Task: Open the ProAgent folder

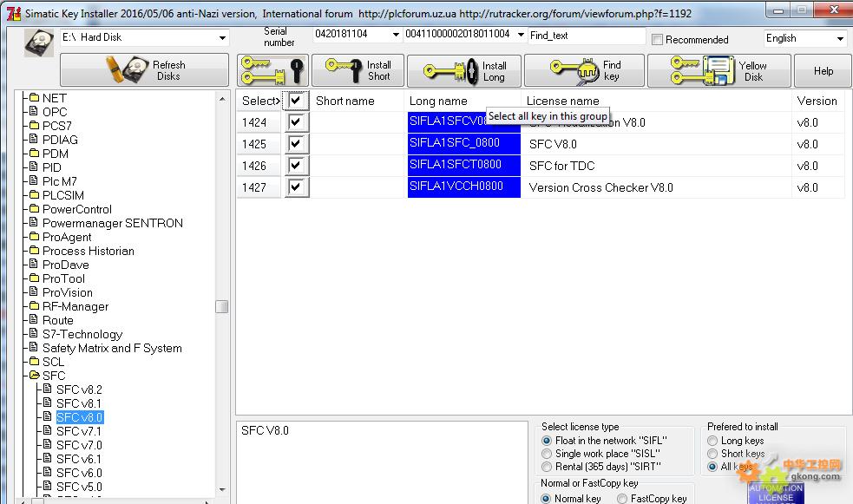Action: 67,237
